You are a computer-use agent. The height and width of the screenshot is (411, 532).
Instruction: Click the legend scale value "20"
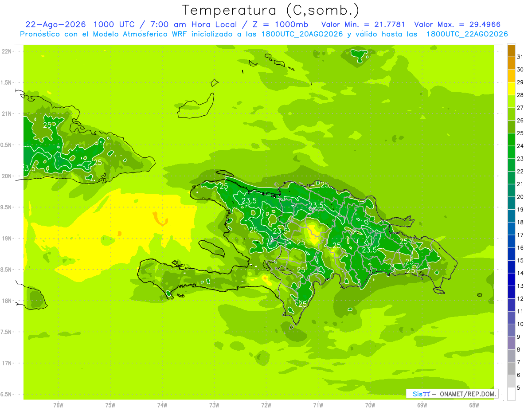coord(520,197)
